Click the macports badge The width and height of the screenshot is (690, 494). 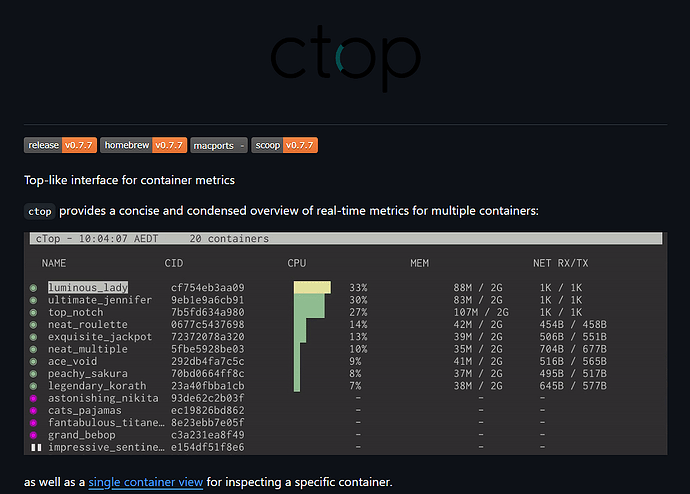[218, 145]
